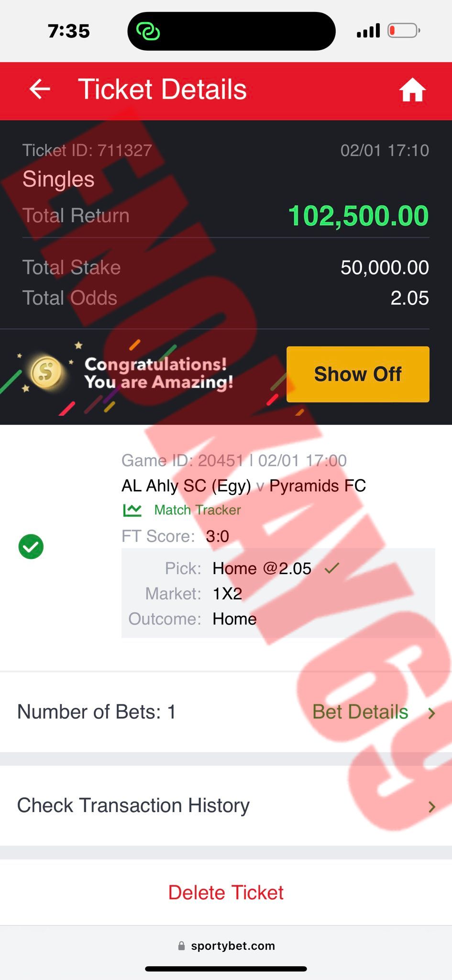The width and height of the screenshot is (452, 980).
Task: Click the Show Off button
Action: 358,374
